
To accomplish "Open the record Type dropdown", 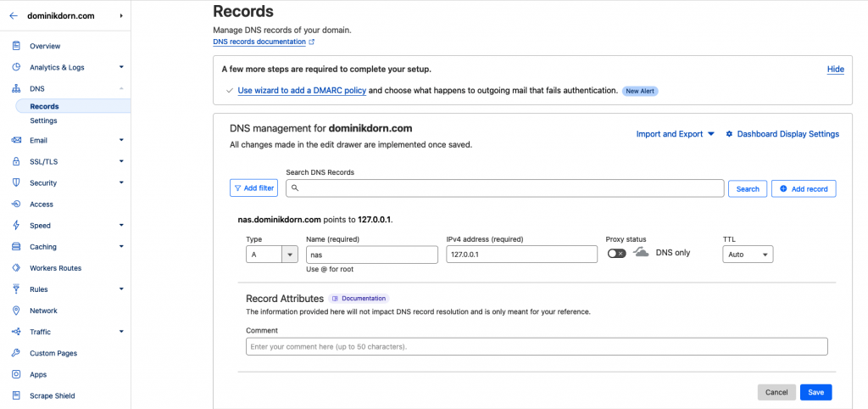I will click(271, 254).
